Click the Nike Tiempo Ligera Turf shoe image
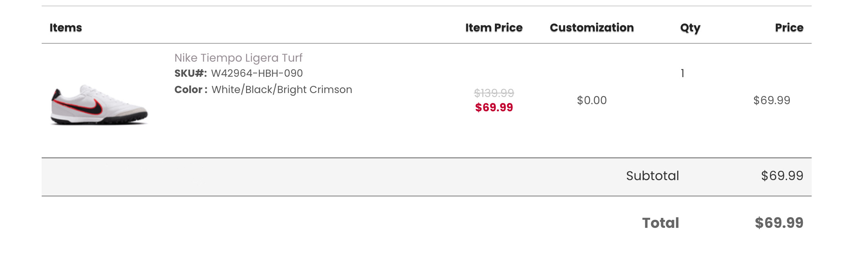Image resolution: width=868 pixels, height=268 pixels. 99,105
